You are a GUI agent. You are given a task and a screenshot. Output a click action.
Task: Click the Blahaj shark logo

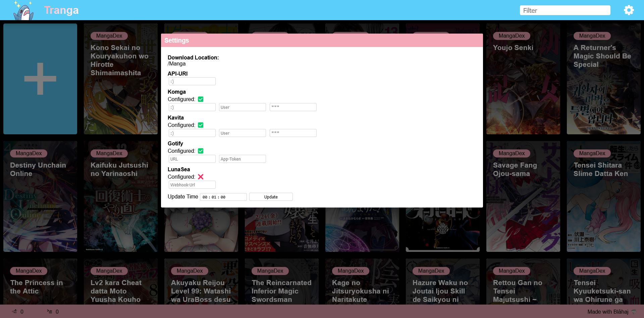23,10
